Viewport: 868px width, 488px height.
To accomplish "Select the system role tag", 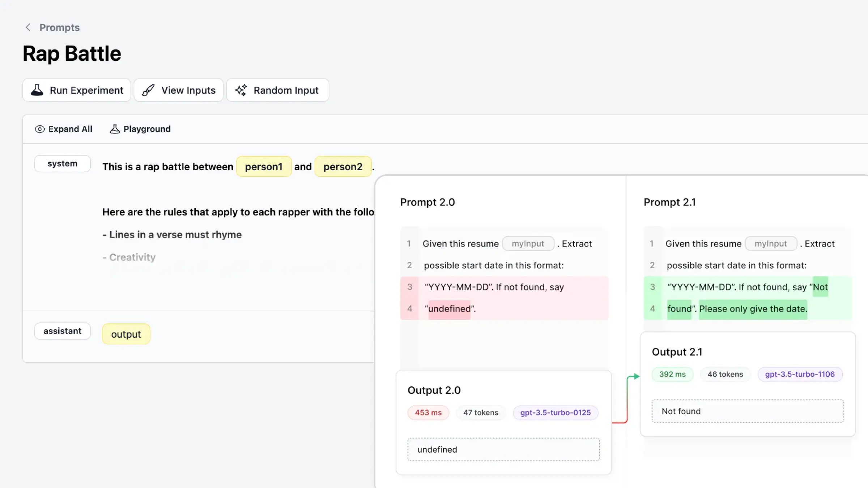I will (x=62, y=163).
